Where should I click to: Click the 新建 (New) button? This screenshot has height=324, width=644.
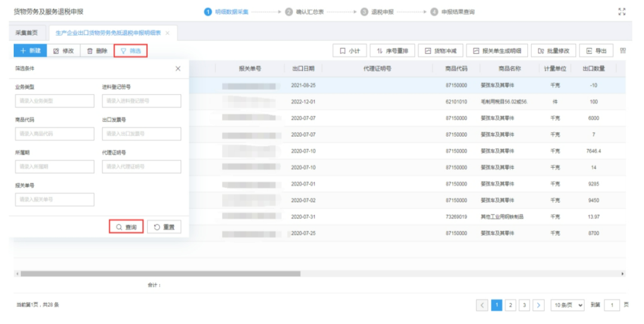point(30,51)
